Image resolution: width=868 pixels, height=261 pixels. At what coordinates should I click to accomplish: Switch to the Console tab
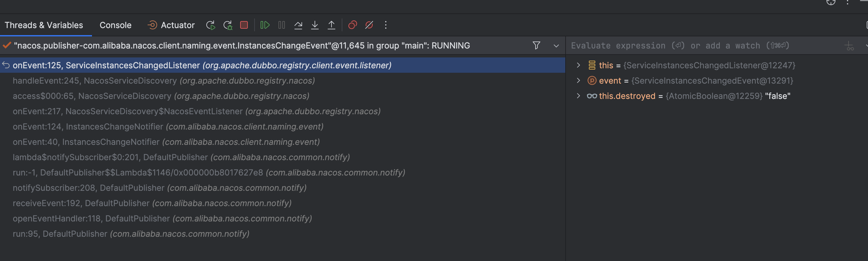(x=115, y=25)
